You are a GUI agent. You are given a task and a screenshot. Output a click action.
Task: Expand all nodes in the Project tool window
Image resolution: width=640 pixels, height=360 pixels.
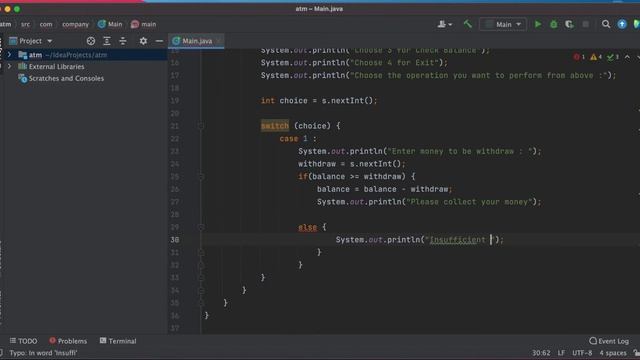pos(107,41)
